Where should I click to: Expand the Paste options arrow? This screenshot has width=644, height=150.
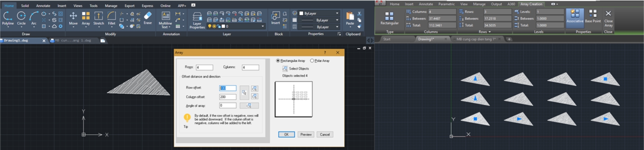tap(350, 27)
